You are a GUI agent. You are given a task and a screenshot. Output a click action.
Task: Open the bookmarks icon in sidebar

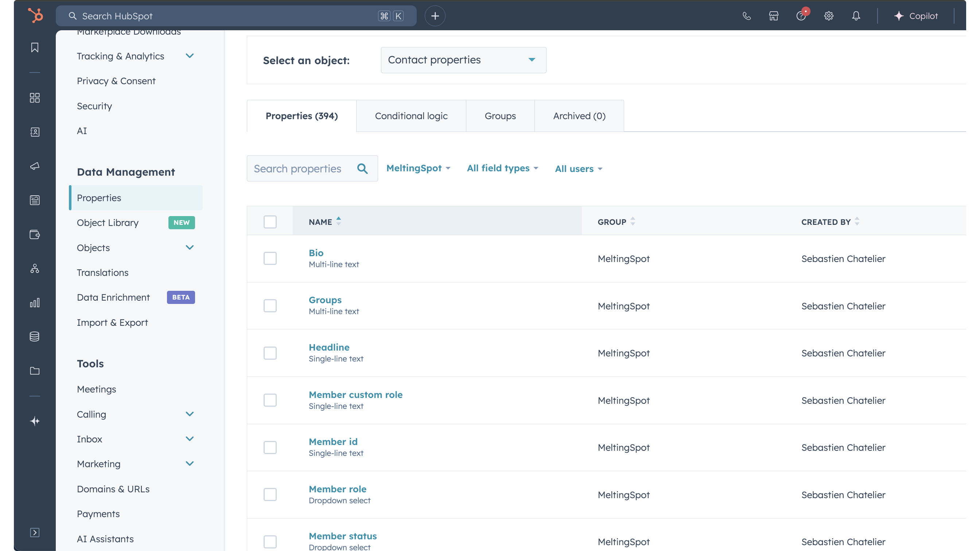[x=35, y=47]
